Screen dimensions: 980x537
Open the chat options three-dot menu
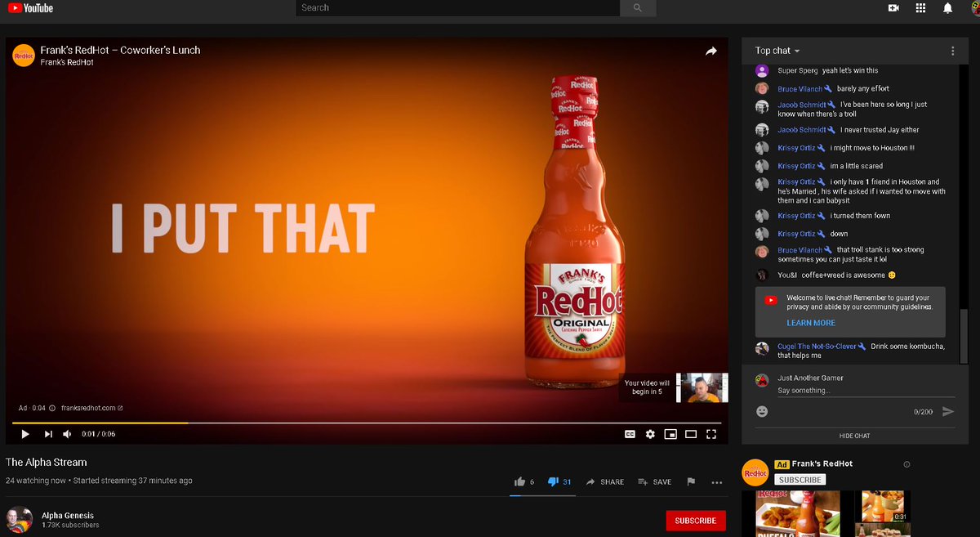(x=952, y=51)
